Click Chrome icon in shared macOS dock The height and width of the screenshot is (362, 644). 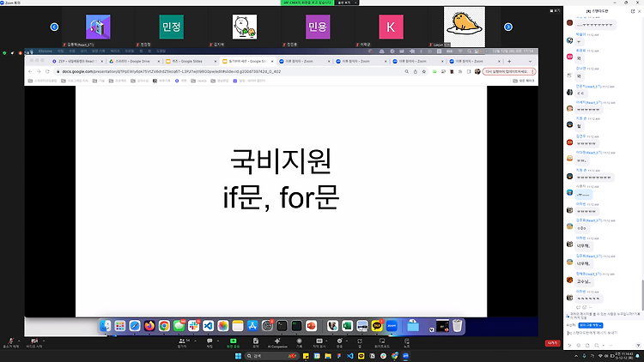(x=164, y=326)
